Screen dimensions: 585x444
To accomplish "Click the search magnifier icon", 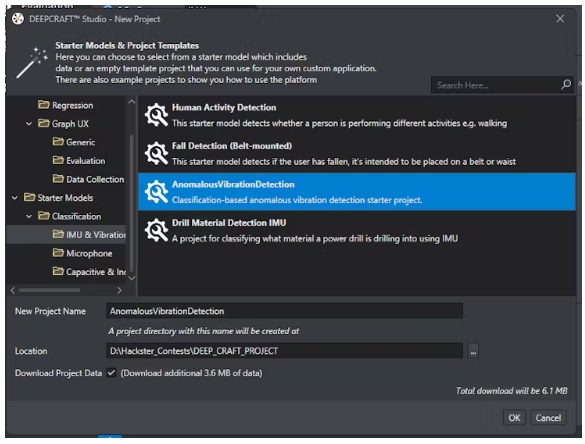I will [566, 85].
